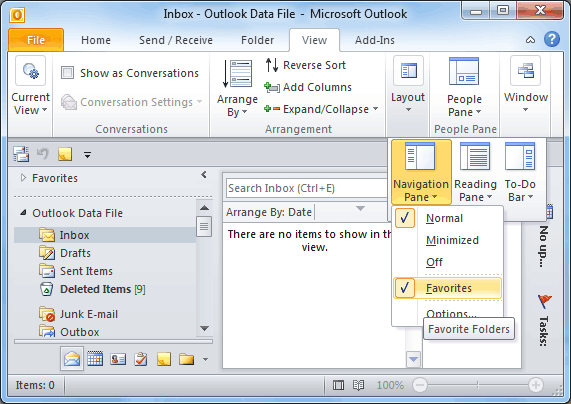
Task: Click the Reading Pane layout icon
Action: click(x=474, y=156)
